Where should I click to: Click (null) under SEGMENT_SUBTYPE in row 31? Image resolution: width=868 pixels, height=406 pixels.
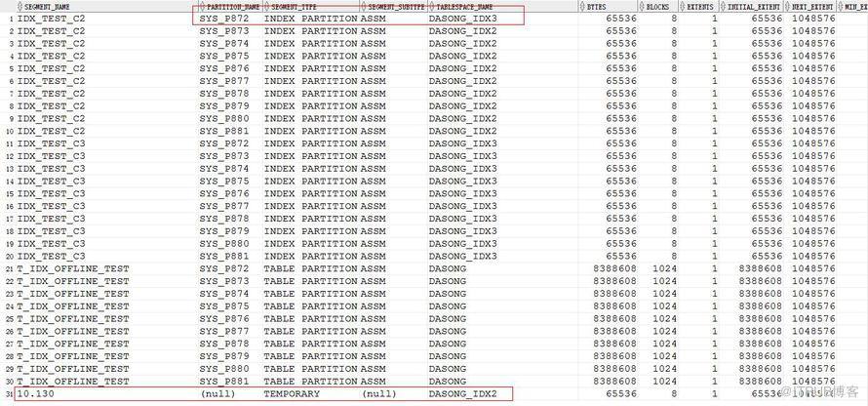coord(379,394)
